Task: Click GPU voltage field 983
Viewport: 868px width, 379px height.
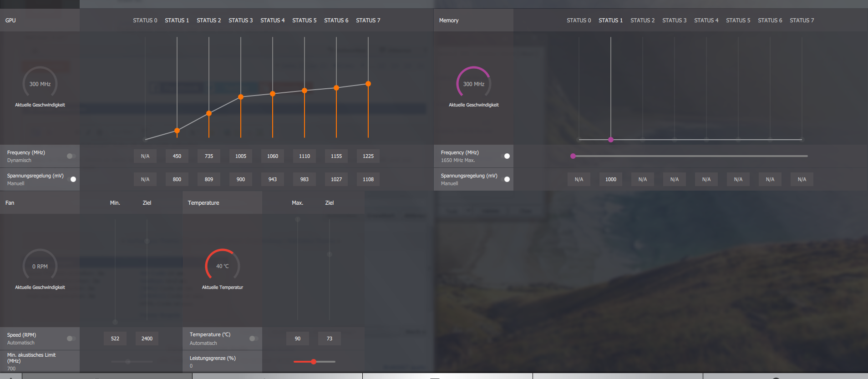Action: [x=305, y=179]
